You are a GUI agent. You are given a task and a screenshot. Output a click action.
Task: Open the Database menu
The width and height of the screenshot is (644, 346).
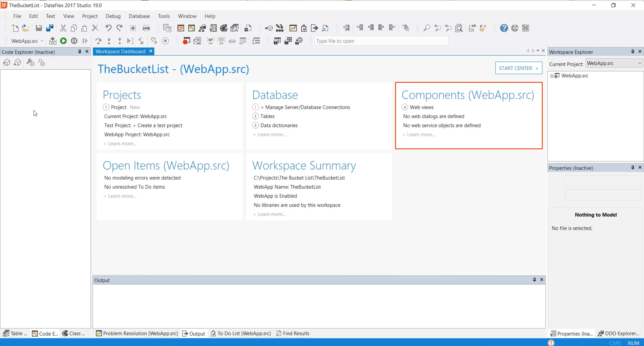click(139, 16)
